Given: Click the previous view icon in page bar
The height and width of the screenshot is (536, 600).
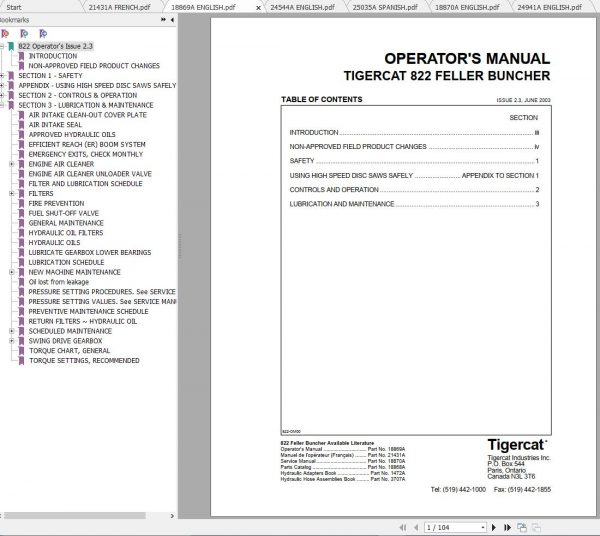Looking at the screenshot, I should pos(522,528).
